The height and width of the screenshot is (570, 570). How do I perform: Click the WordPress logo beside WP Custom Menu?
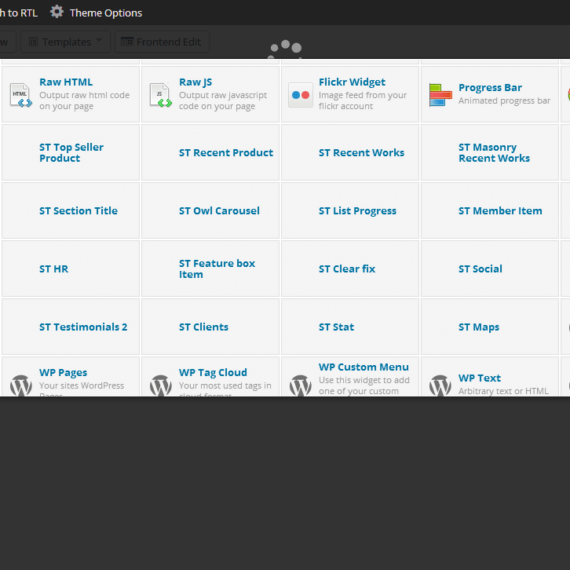[300, 385]
